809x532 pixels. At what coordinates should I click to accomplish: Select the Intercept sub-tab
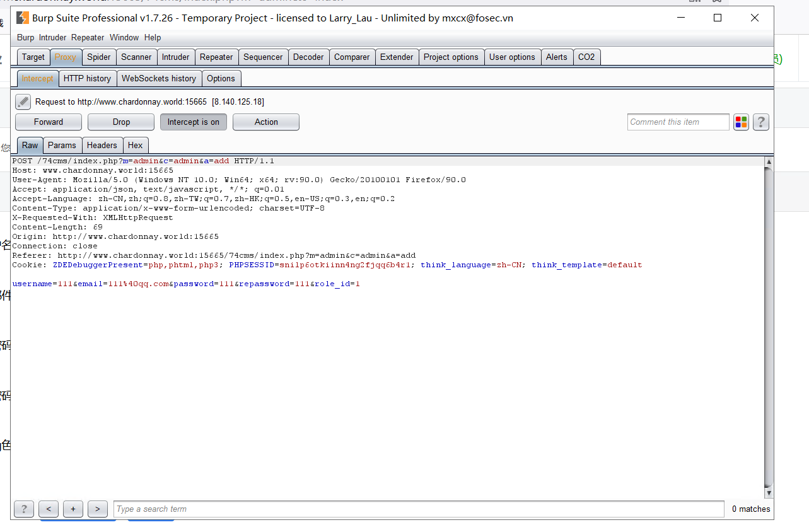(38, 78)
